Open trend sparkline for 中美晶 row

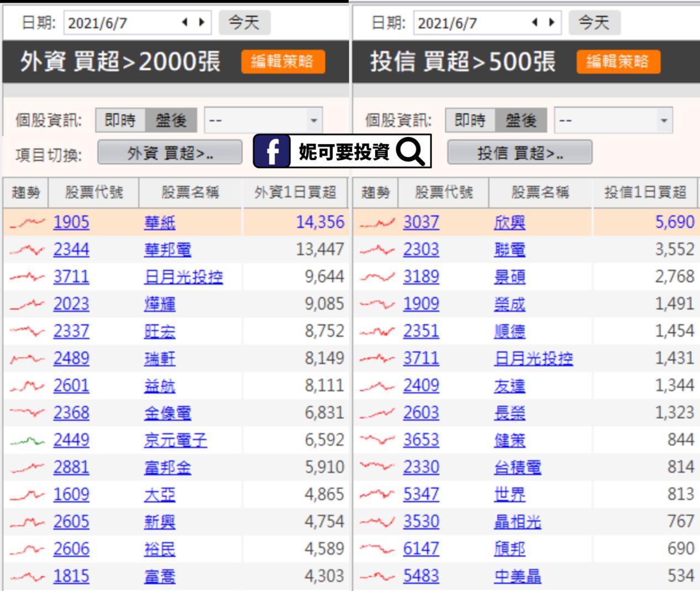[377, 576]
